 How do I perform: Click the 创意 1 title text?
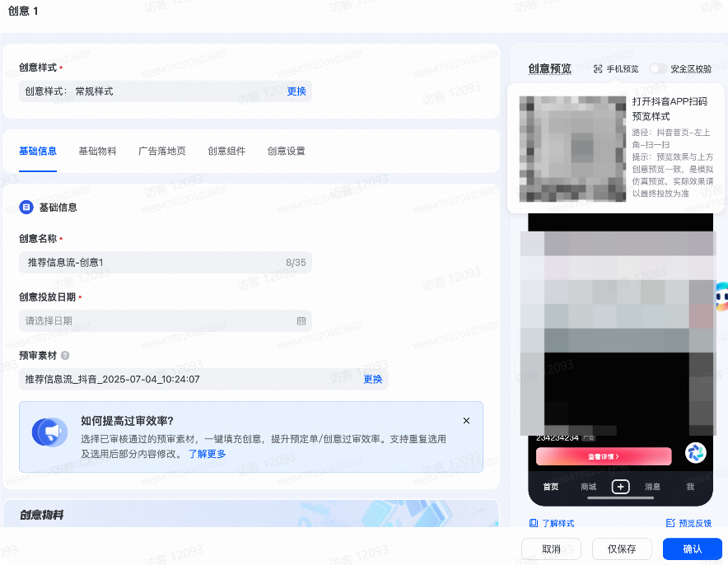point(23,12)
